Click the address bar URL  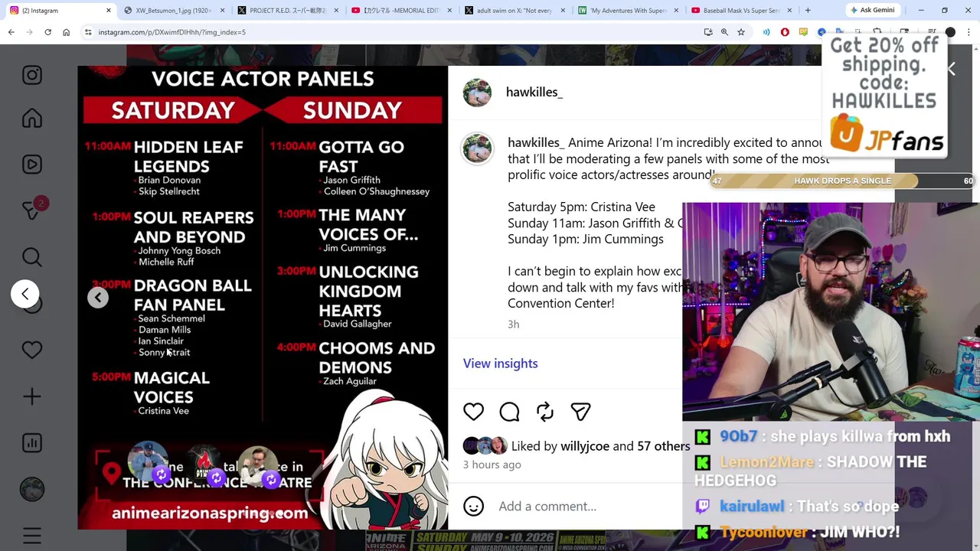[x=172, y=32]
